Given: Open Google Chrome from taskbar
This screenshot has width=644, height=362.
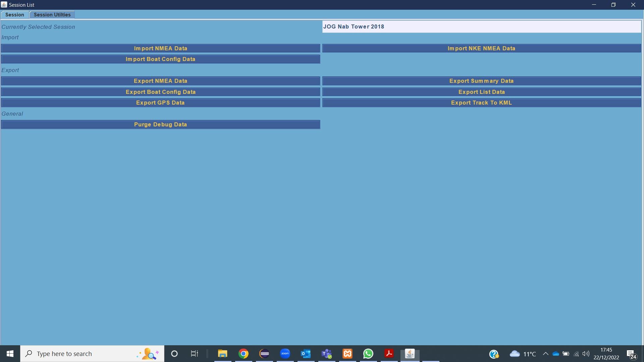Looking at the screenshot, I should click(244, 354).
